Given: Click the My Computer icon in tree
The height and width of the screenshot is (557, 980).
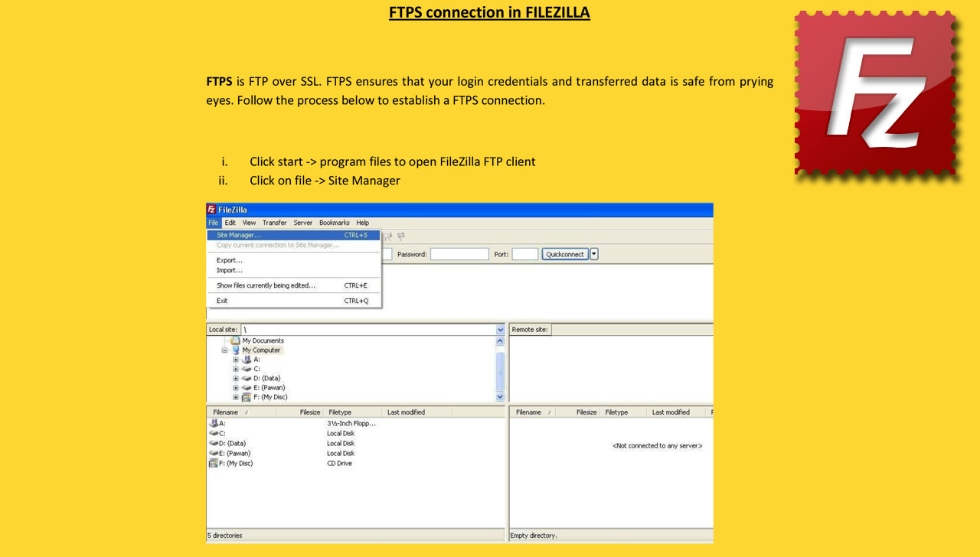Looking at the screenshot, I should (236, 350).
